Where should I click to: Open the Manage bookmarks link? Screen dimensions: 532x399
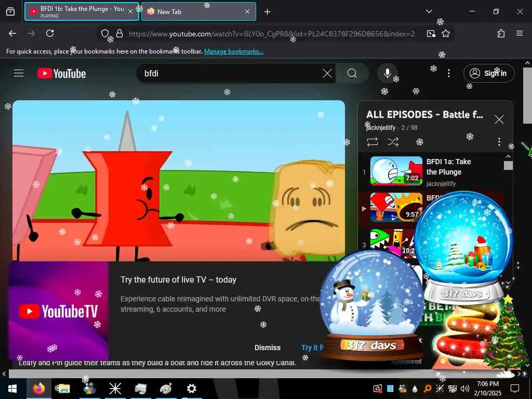point(233,51)
